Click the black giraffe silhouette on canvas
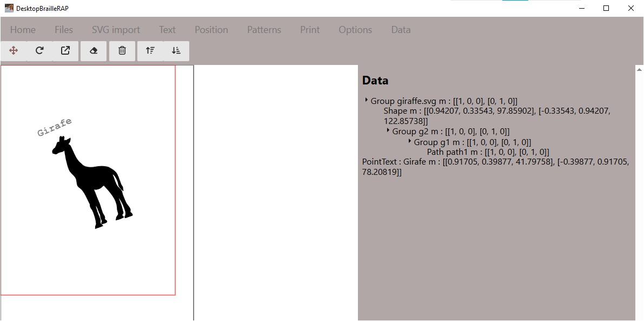The height and width of the screenshot is (321, 644). click(x=94, y=182)
